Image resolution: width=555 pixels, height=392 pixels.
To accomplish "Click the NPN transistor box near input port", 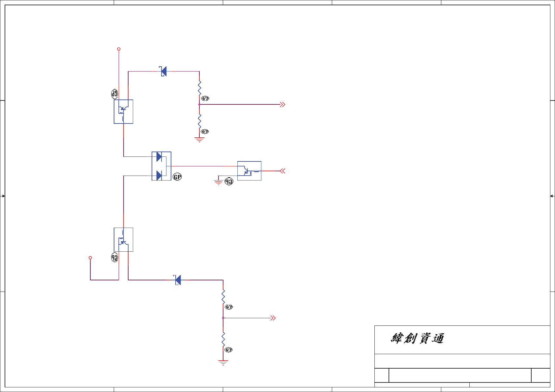I will 249,171.
